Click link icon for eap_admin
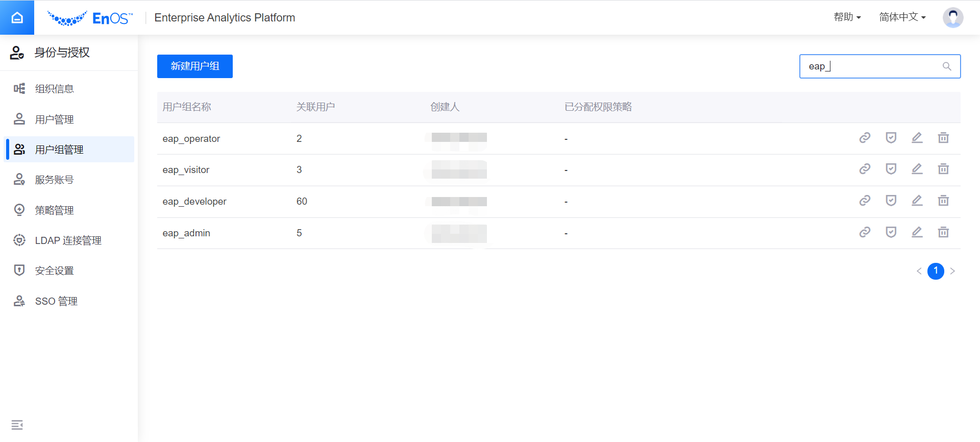The height and width of the screenshot is (442, 980). [865, 232]
